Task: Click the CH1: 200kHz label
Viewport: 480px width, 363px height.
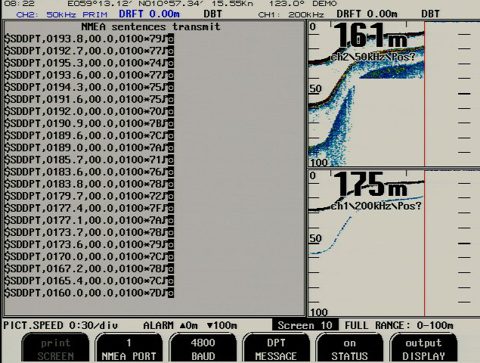Action: point(291,15)
